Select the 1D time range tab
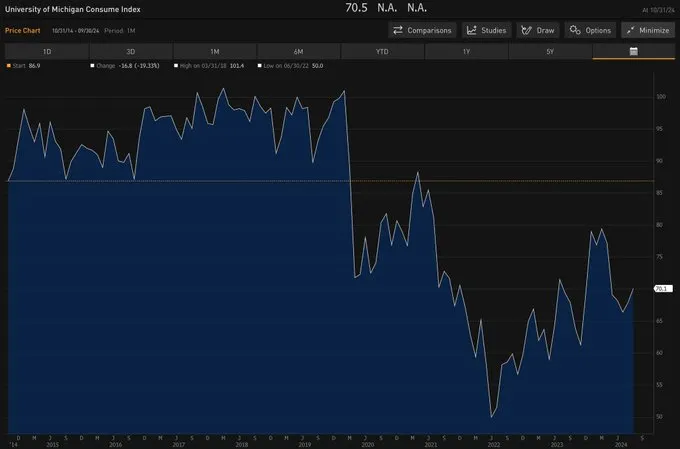 pyautogui.click(x=47, y=51)
